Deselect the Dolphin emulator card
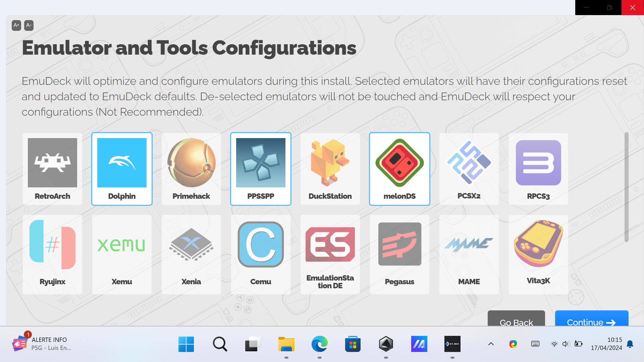The image size is (644, 362). coord(122,169)
